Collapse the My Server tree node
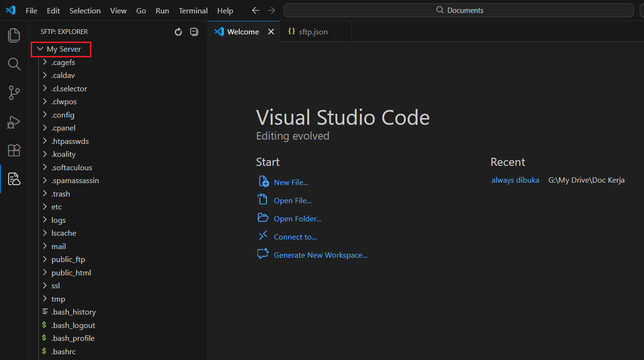 [41, 49]
